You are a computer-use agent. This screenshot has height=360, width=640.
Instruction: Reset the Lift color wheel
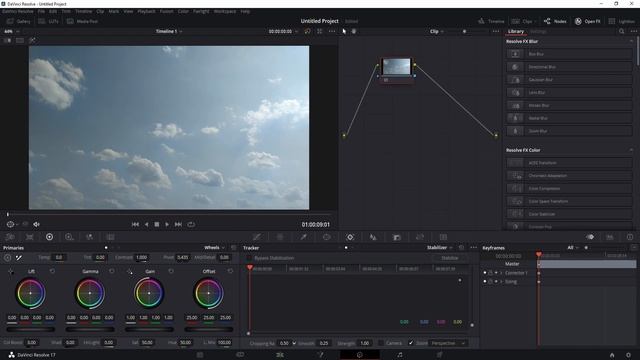52,271
